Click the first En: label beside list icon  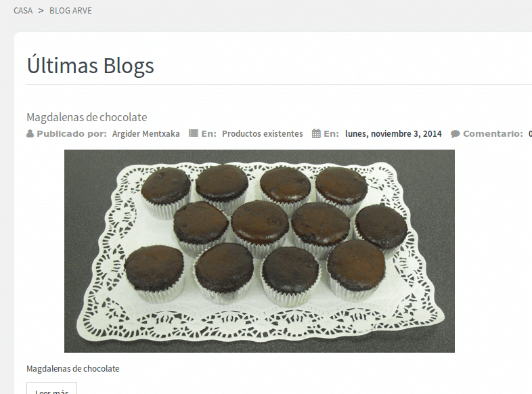pos(208,134)
